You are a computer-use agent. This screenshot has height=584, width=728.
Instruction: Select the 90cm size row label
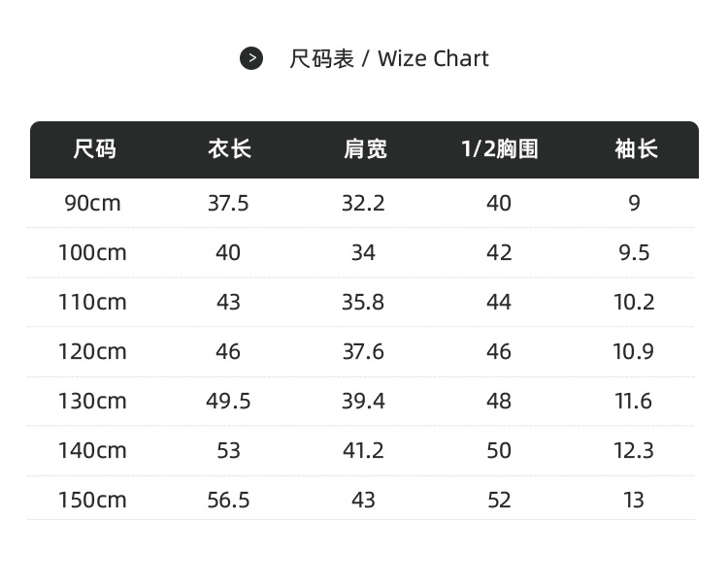tap(93, 204)
